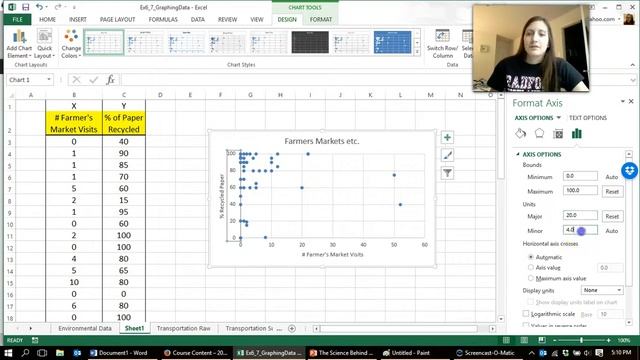Viewport: 640px width, 360px height.
Task: Collapse the ribbon with the caret
Action: tap(632, 65)
